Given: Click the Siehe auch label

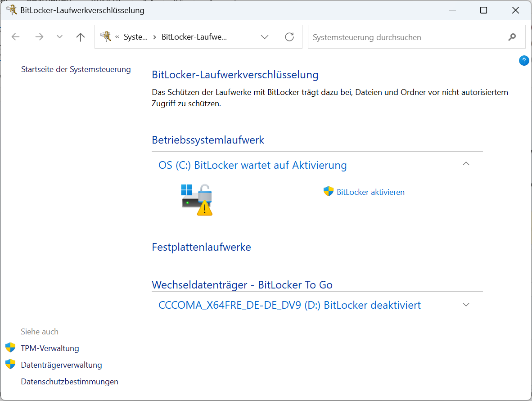Looking at the screenshot, I should [40, 331].
